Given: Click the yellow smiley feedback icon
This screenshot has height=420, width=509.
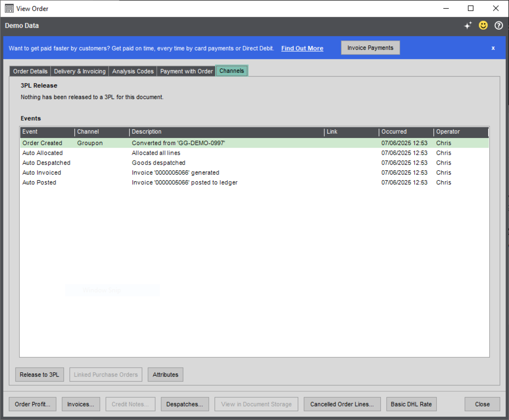Looking at the screenshot, I should point(483,25).
